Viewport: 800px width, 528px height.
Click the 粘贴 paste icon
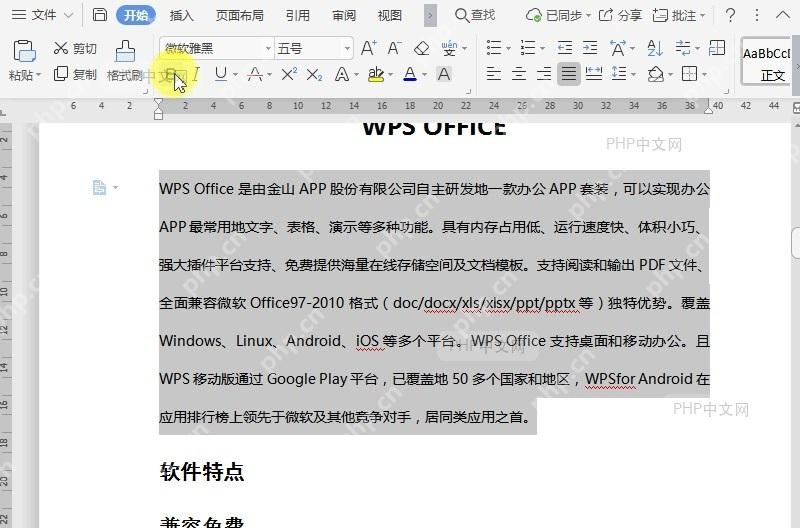pos(23,51)
